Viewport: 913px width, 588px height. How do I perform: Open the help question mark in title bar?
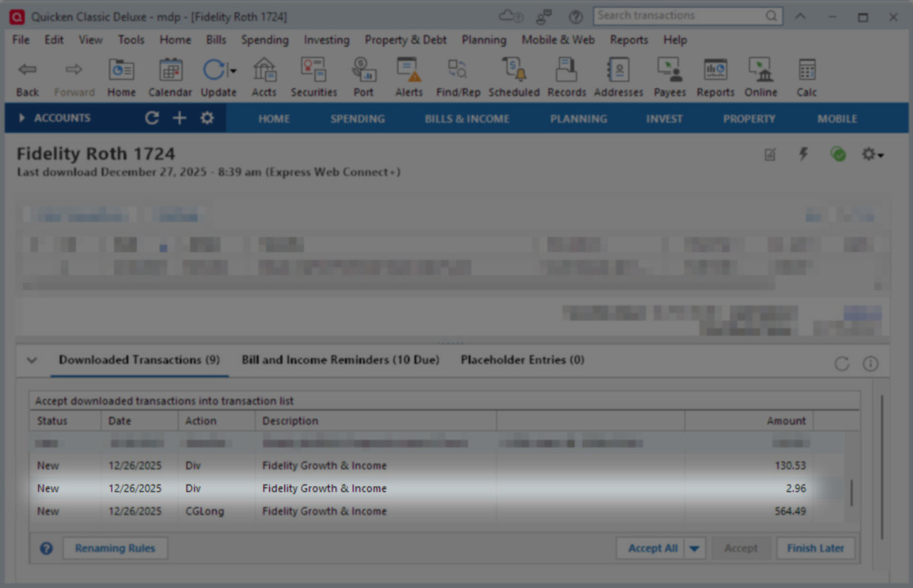575,17
